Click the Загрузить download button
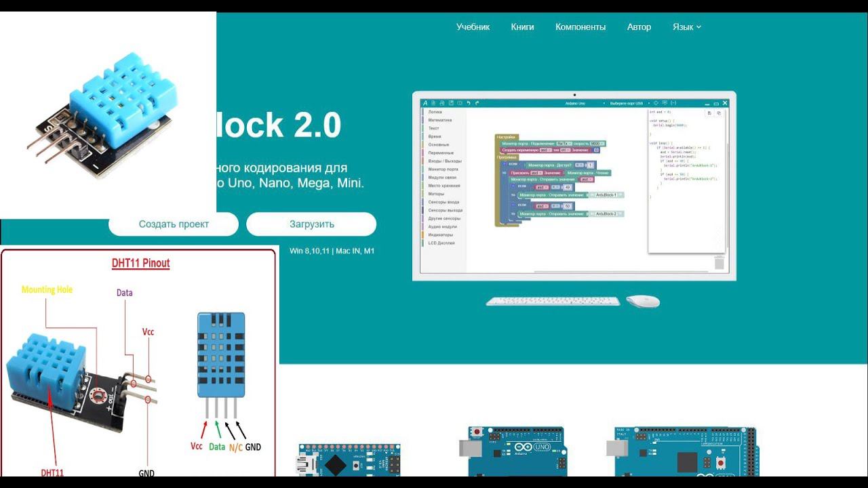 pos(311,224)
